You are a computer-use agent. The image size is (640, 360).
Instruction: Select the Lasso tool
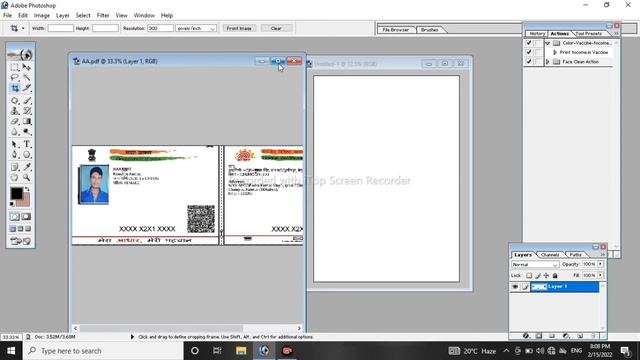[15, 78]
